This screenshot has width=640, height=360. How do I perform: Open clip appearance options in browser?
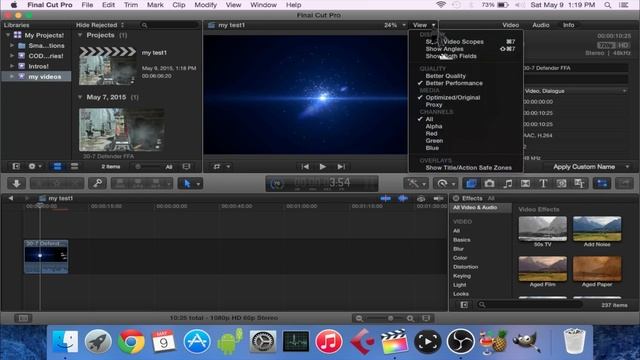click(186, 167)
